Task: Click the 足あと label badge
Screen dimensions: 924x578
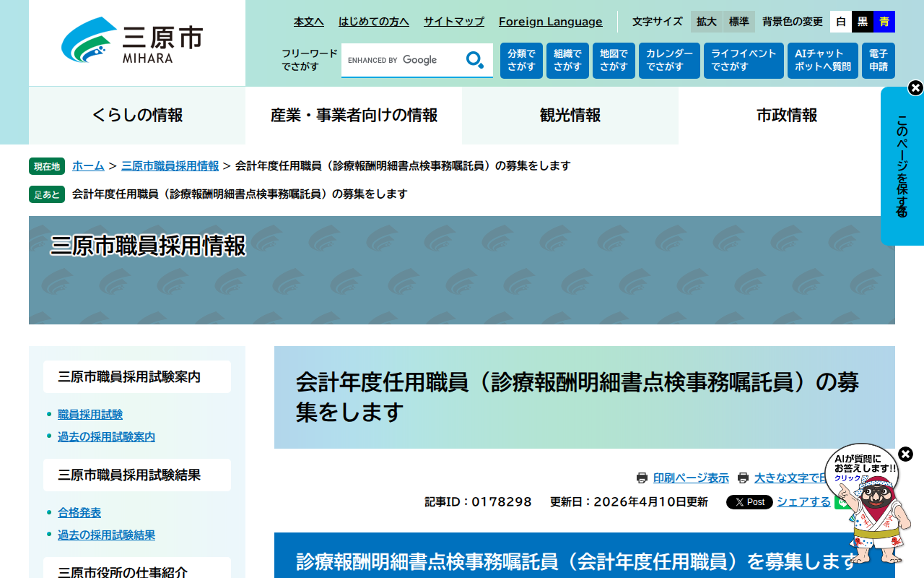Action: click(47, 194)
